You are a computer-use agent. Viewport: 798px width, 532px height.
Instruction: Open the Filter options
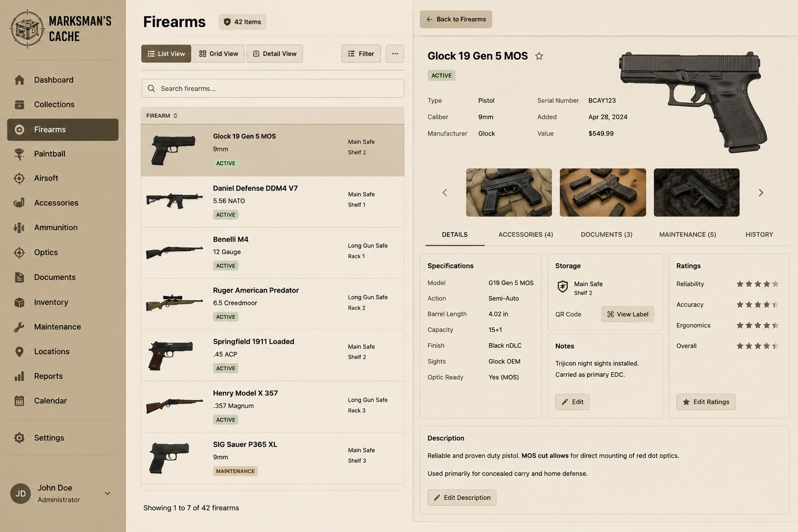[361, 54]
